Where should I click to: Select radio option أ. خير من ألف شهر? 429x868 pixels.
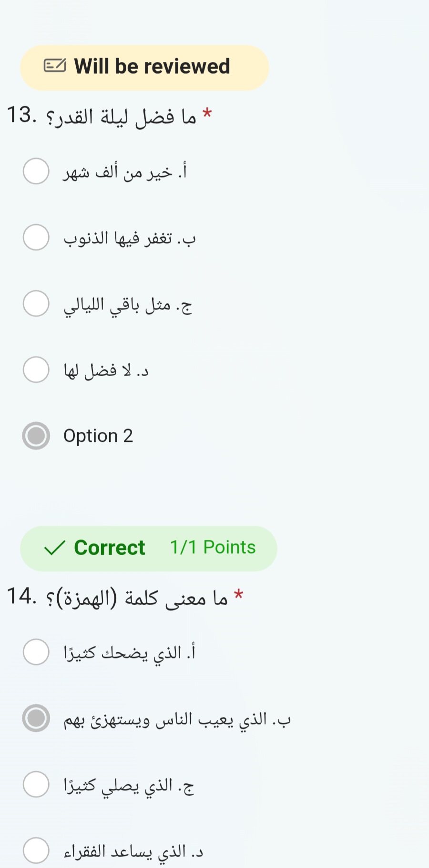pyautogui.click(x=36, y=171)
